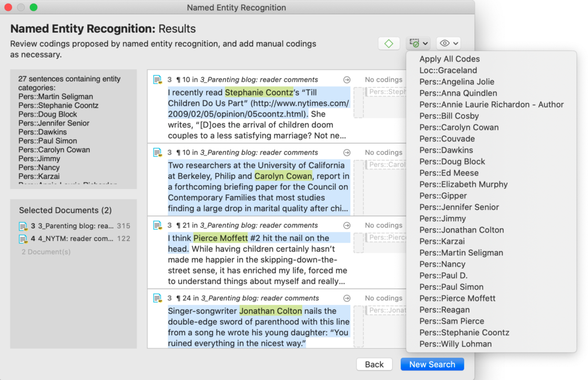Click go-to-source arrow on Carolyn Cowan result
588x380 pixels.
pyautogui.click(x=347, y=153)
